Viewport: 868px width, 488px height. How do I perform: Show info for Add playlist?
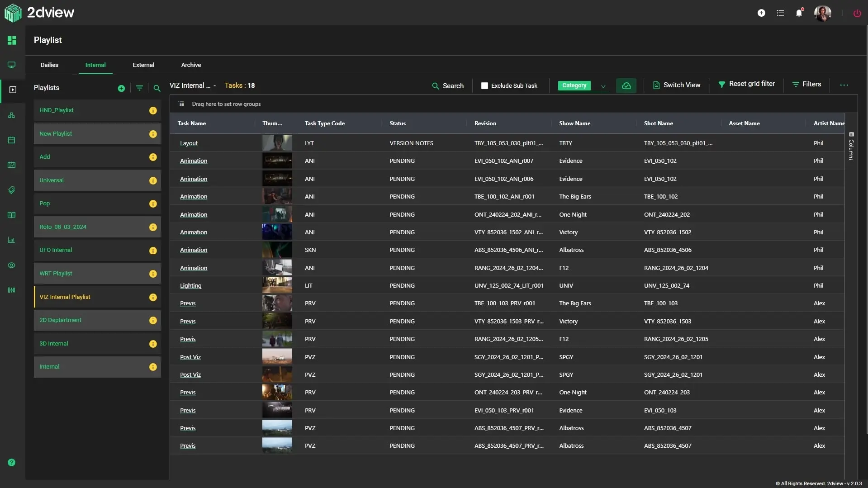[153, 157]
